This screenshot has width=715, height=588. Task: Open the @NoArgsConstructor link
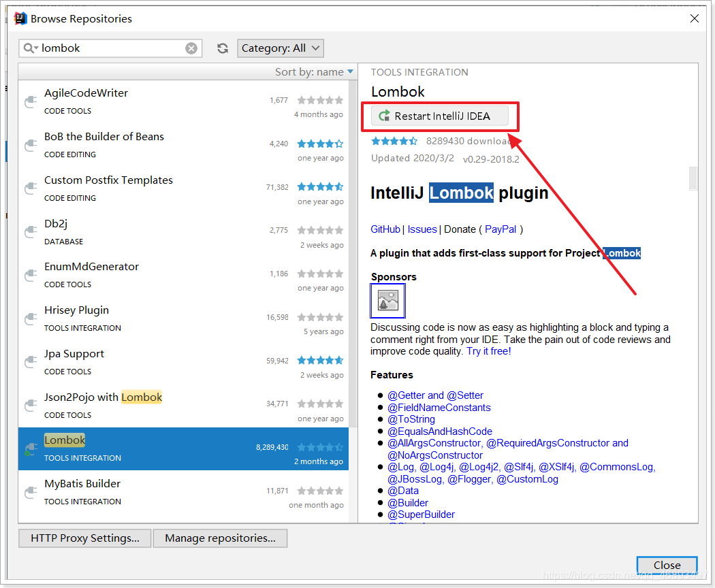pyautogui.click(x=435, y=455)
